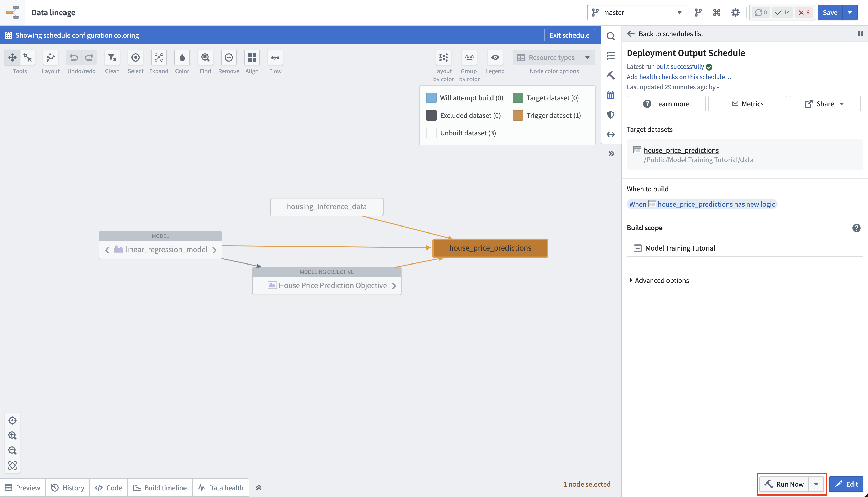This screenshot has height=497, width=868.
Task: Select the Layout tool icon
Action: click(x=50, y=57)
